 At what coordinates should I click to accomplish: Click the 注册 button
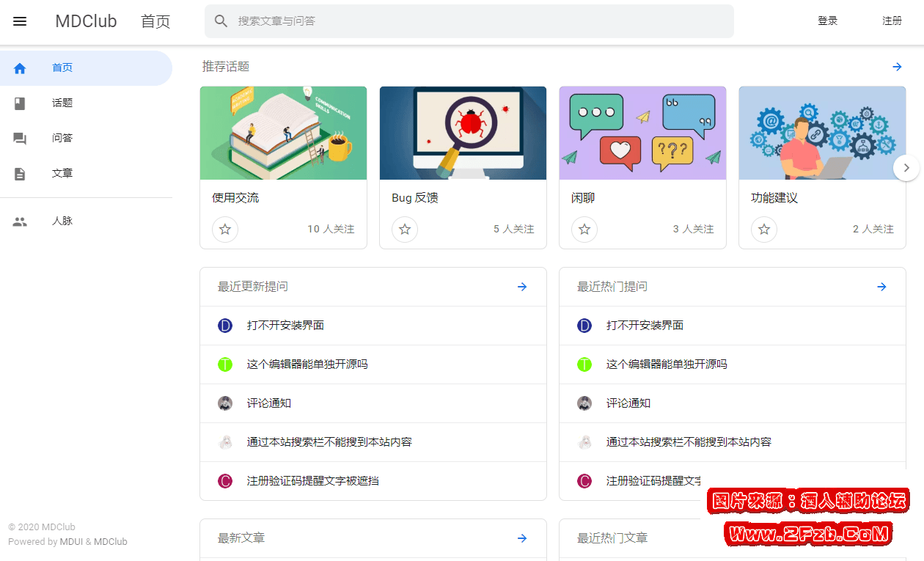tap(892, 21)
